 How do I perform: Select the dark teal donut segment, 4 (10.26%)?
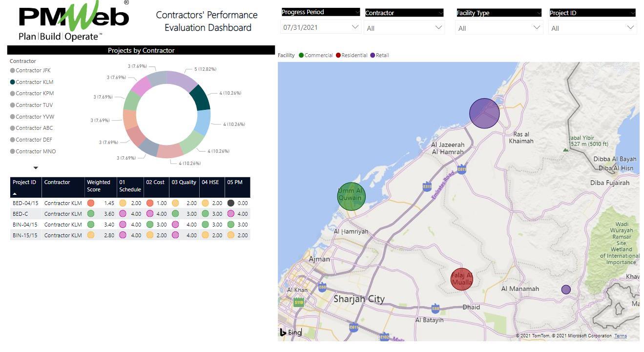pos(200,97)
